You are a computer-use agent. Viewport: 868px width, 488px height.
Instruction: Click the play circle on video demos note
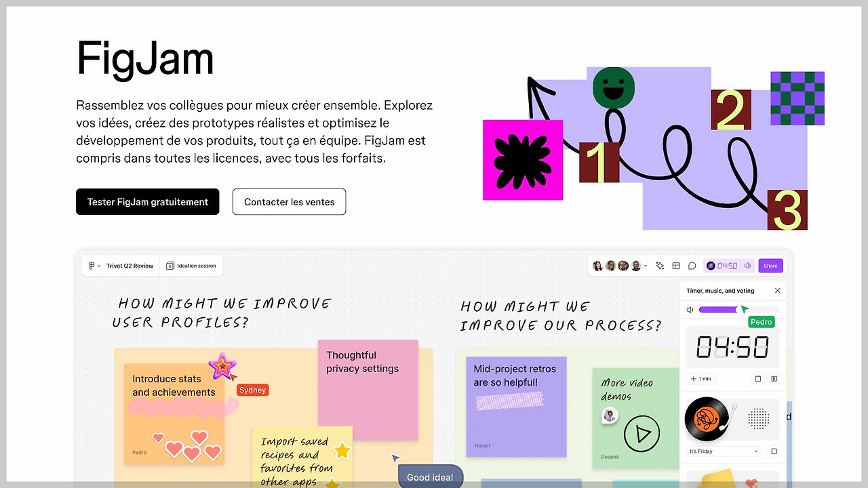[x=642, y=434]
